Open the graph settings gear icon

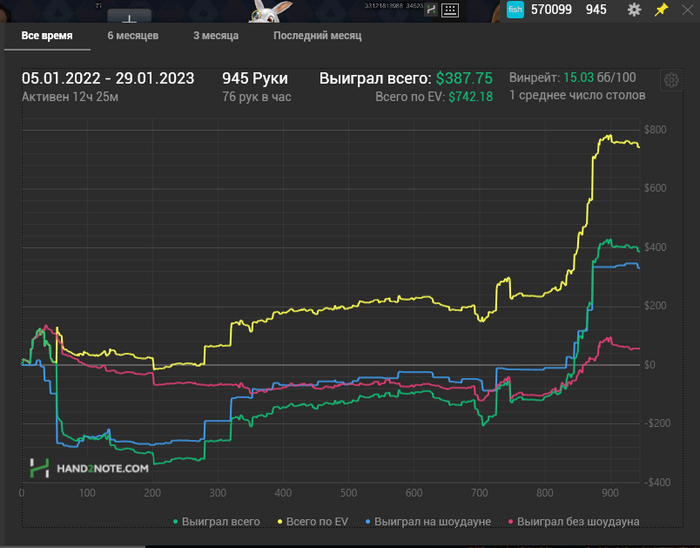pos(671,80)
